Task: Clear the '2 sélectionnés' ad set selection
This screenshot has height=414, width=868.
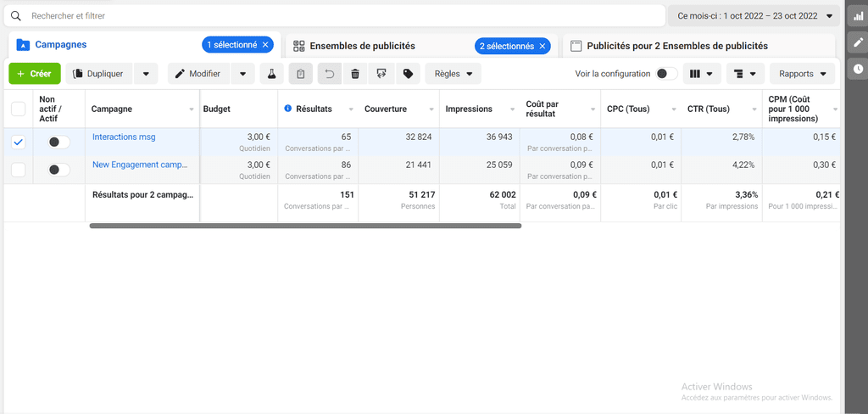Action: [x=542, y=46]
